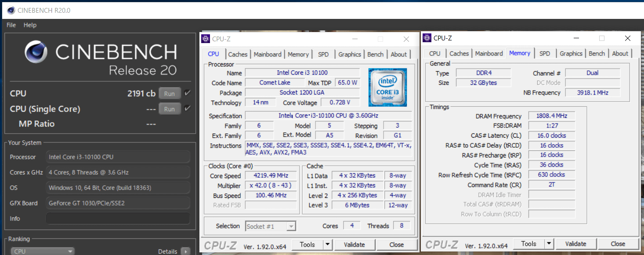
Task: Select CPU tab in left CPU-Z window
Action: [x=213, y=54]
